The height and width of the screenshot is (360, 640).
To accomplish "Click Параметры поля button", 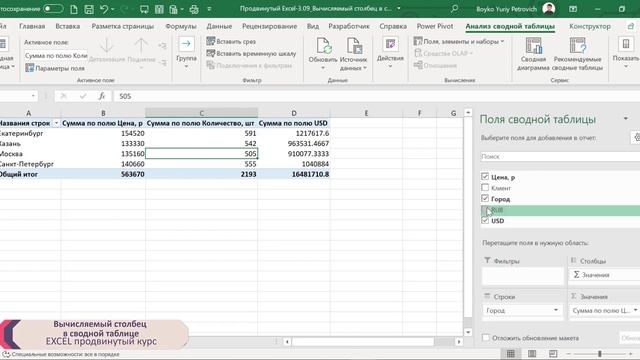I will [55, 68].
